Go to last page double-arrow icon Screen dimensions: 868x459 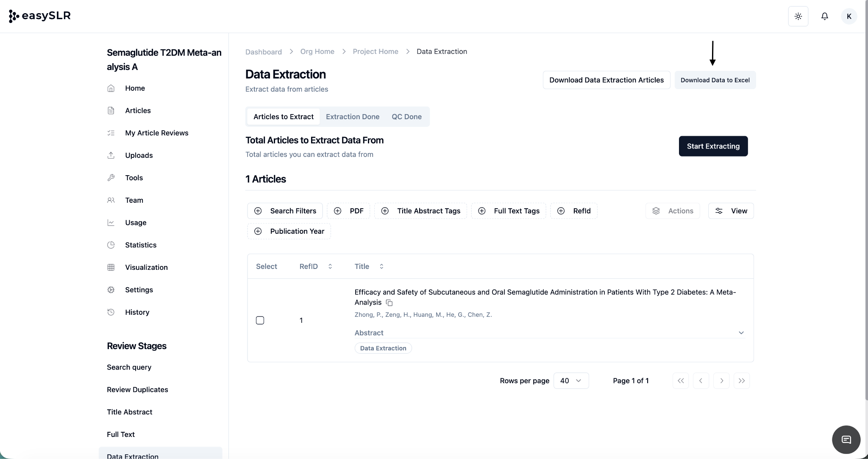(x=741, y=381)
